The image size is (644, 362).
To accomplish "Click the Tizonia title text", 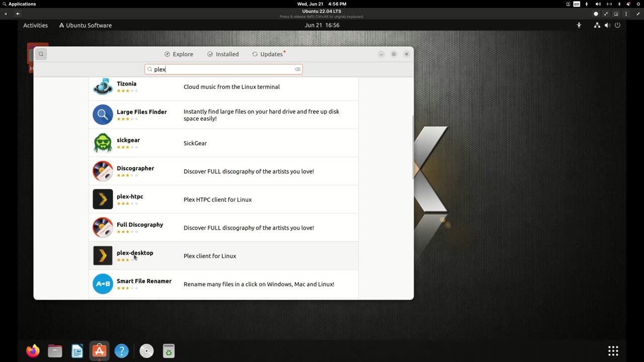I will (x=126, y=84).
